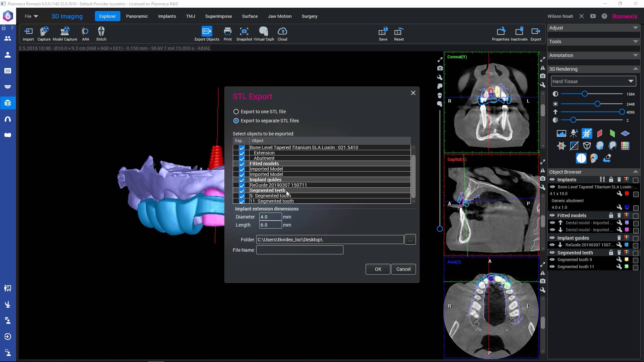Image resolution: width=644 pixels, height=362 pixels.
Task: Launch the Stitch tool
Action: [x=101, y=34]
